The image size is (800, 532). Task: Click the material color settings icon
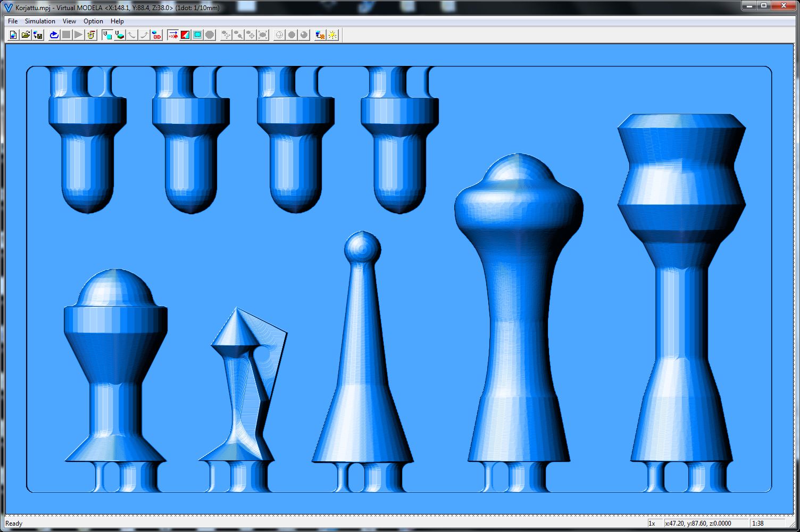coord(320,35)
